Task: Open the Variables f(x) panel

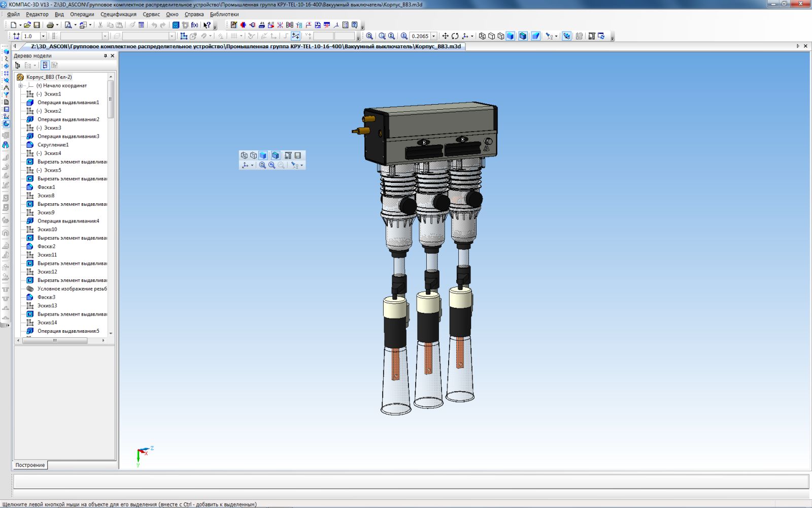Action: pyautogui.click(x=194, y=25)
